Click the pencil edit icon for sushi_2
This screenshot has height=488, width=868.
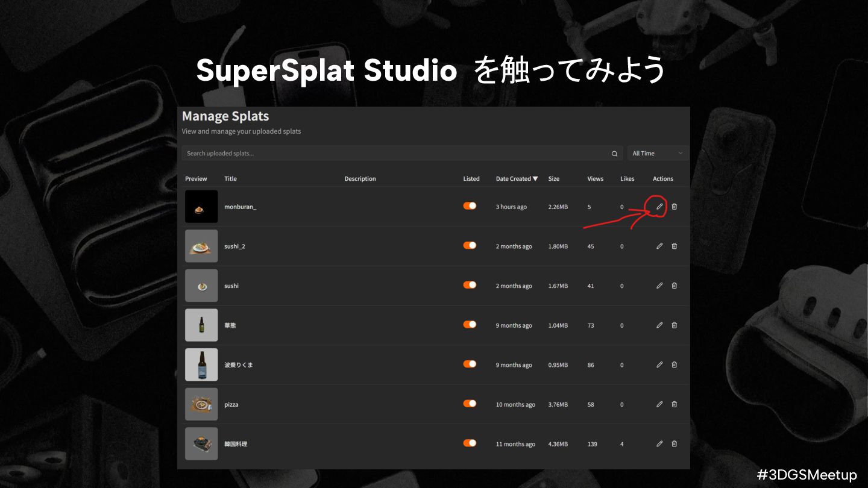point(659,246)
